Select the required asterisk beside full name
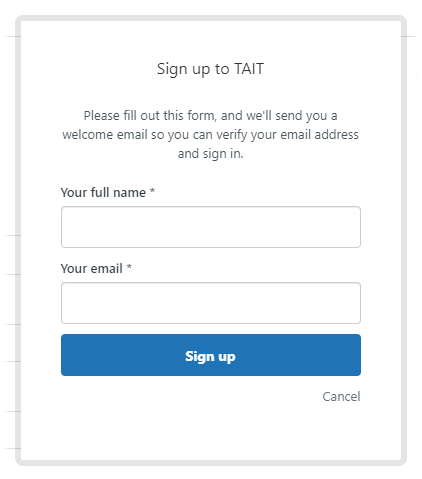Image resolution: width=422 pixels, height=479 pixels. [152, 191]
